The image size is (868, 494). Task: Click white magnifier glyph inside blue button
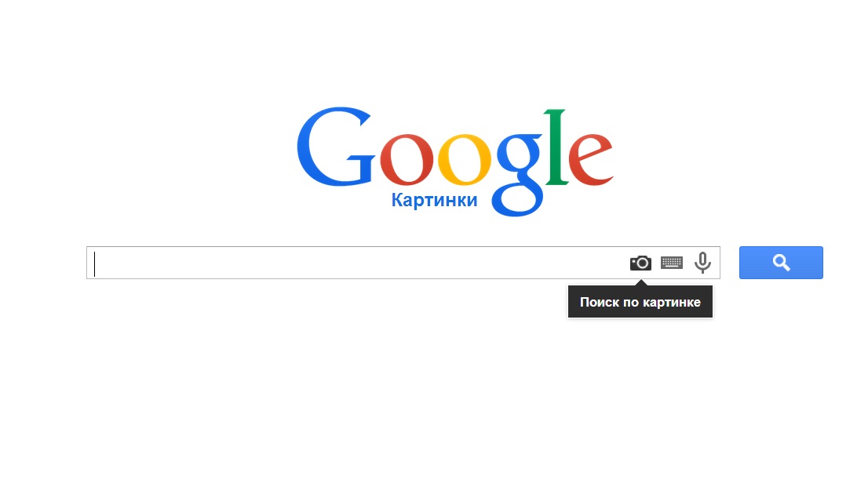coord(781,263)
